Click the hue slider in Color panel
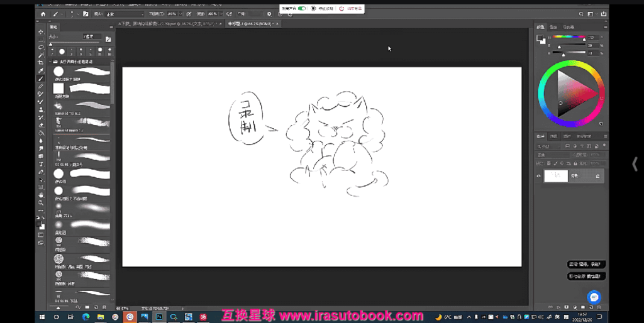Screen dimensions: 644x323 [569, 37]
